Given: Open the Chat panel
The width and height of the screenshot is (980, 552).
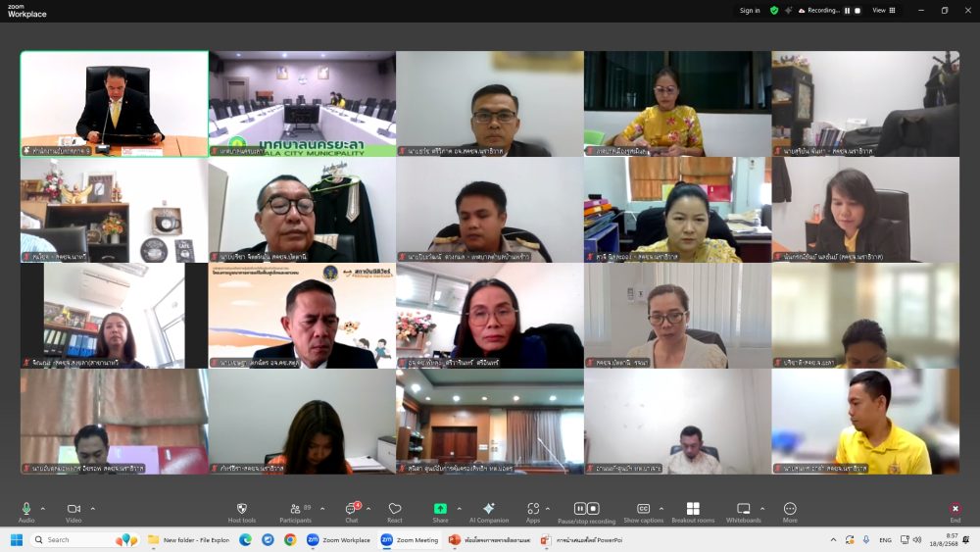Looking at the screenshot, I should pos(351,509).
